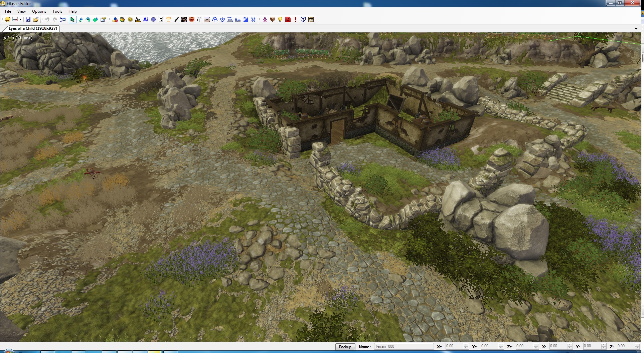This screenshot has width=644, height=353.
Task: Switch to Eyes of a Child tab
Action: (33, 28)
